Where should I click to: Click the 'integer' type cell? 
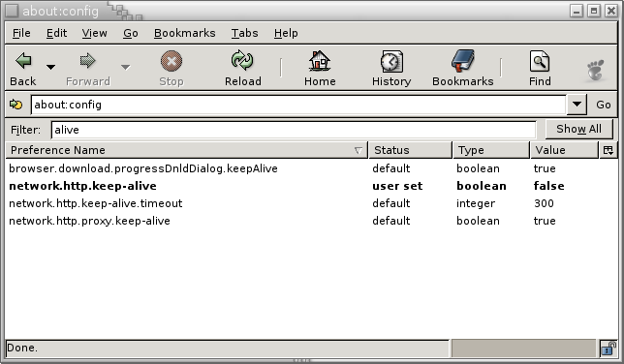[476, 203]
